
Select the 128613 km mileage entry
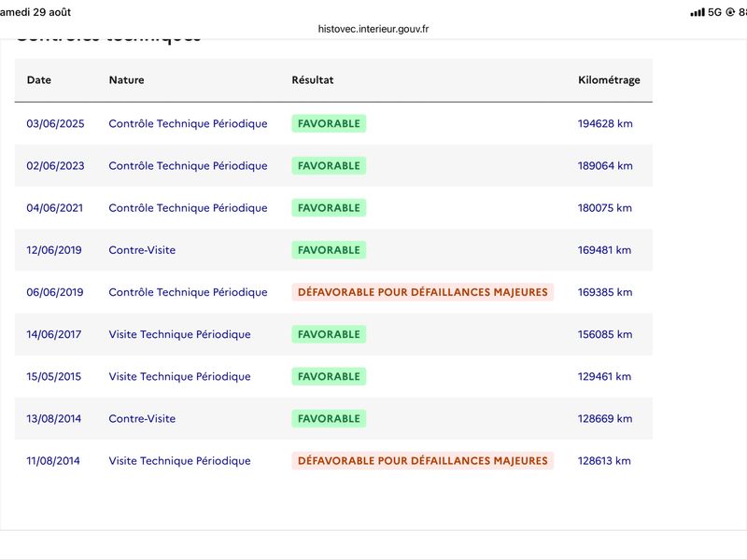click(604, 461)
